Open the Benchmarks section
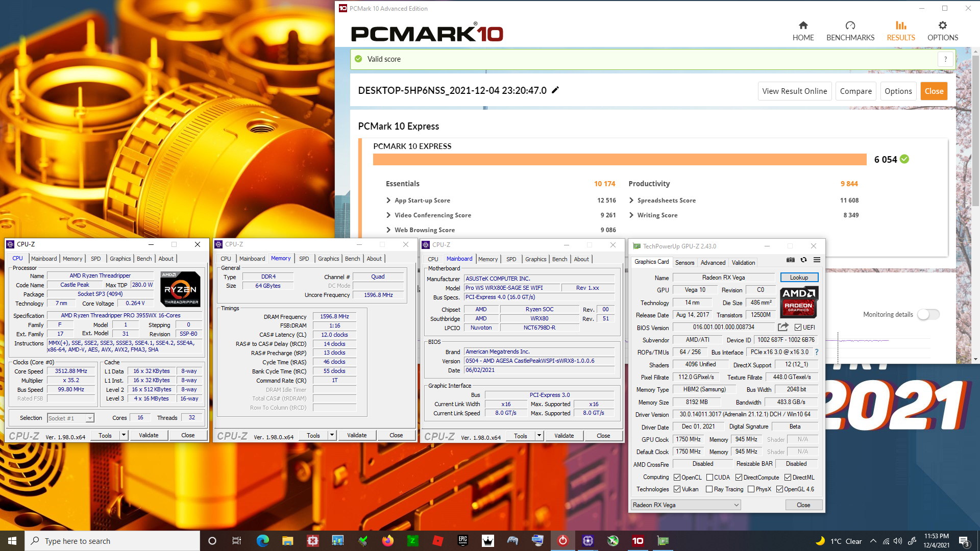The image size is (980, 551). coord(850,31)
